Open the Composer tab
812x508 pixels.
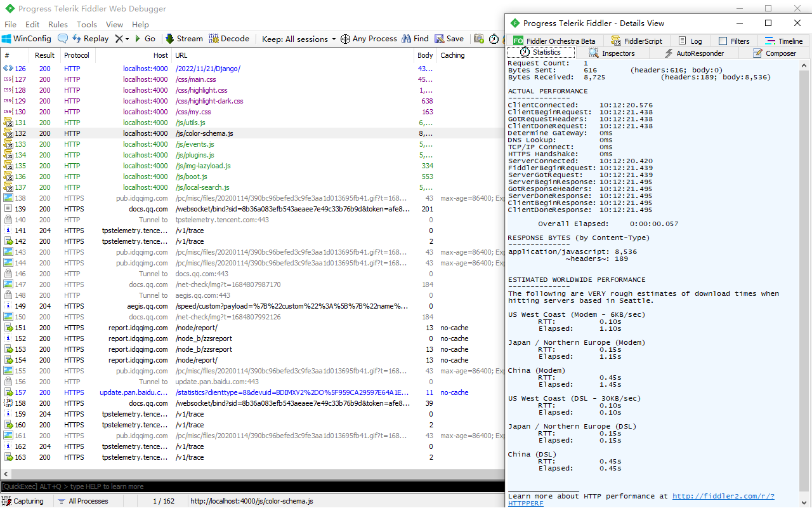pyautogui.click(x=775, y=53)
